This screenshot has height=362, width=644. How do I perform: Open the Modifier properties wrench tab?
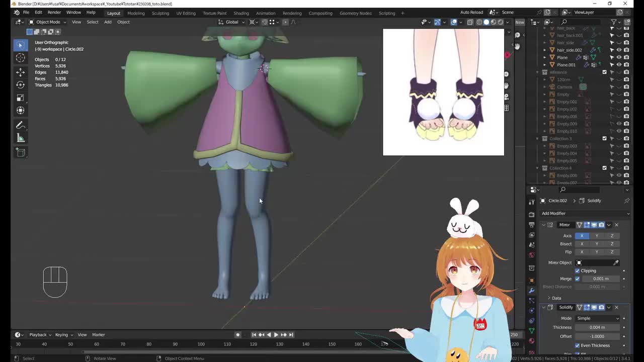coord(531,290)
